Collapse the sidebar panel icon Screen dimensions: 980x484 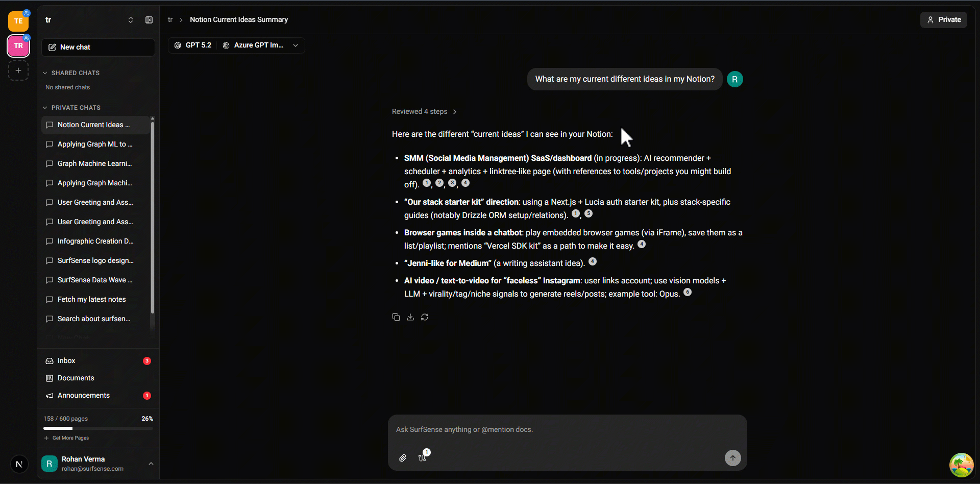(x=149, y=20)
